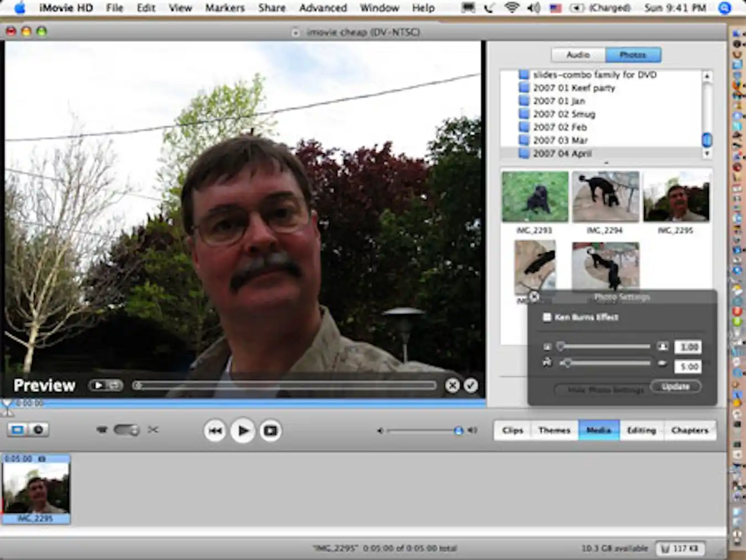Open the Share menu
Image resolution: width=746 pixels, height=560 pixels.
pos(272,8)
